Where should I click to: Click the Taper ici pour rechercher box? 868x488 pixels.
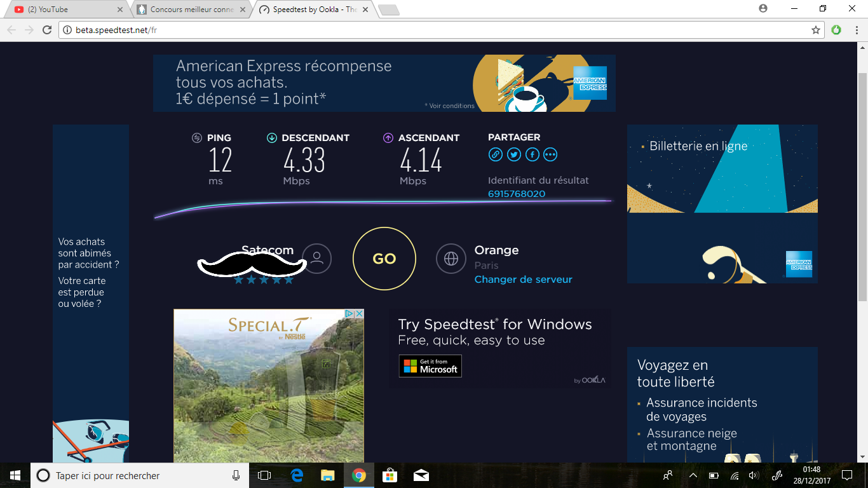(x=140, y=475)
